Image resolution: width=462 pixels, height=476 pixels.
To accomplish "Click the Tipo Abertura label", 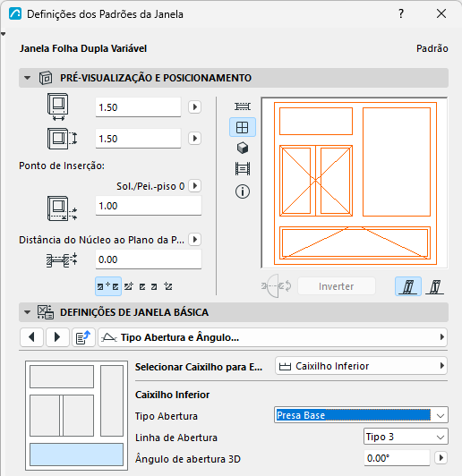I will (x=167, y=416).
